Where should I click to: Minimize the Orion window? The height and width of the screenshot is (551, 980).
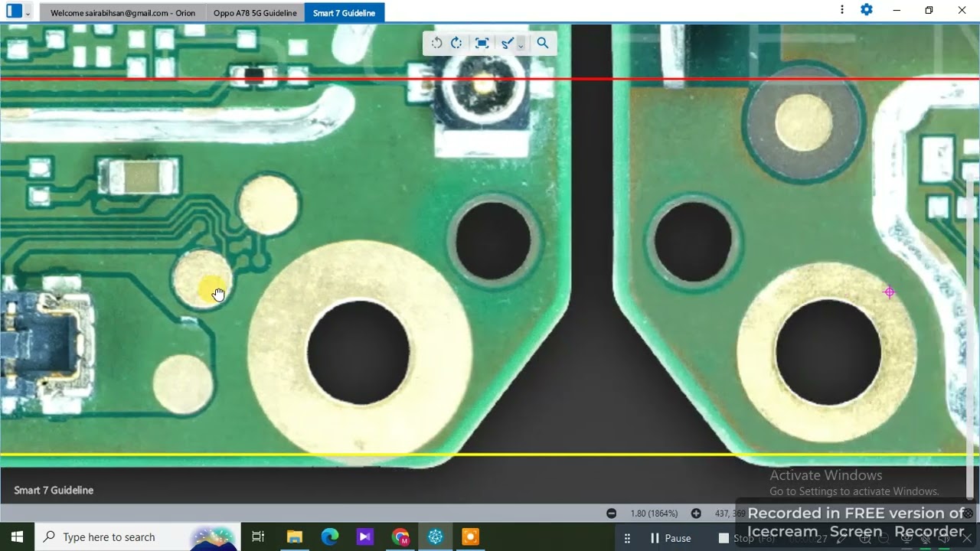[x=897, y=10]
